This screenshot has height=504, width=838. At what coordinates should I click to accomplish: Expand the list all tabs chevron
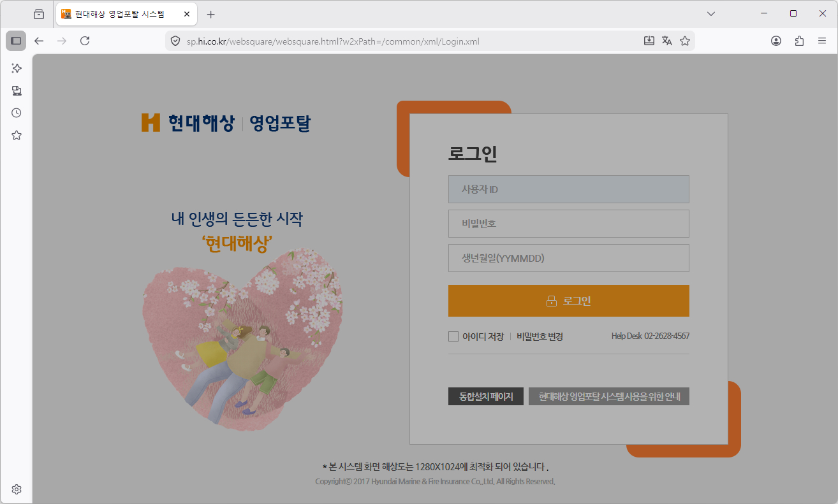tap(711, 14)
